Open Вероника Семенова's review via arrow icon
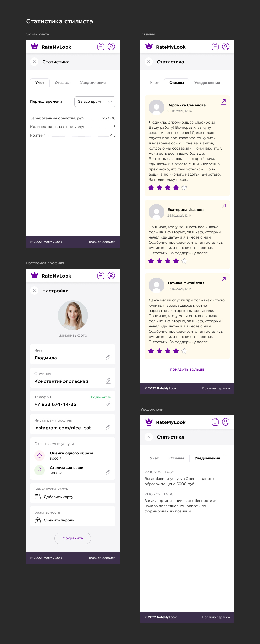This screenshot has width=260, height=644. tap(224, 102)
